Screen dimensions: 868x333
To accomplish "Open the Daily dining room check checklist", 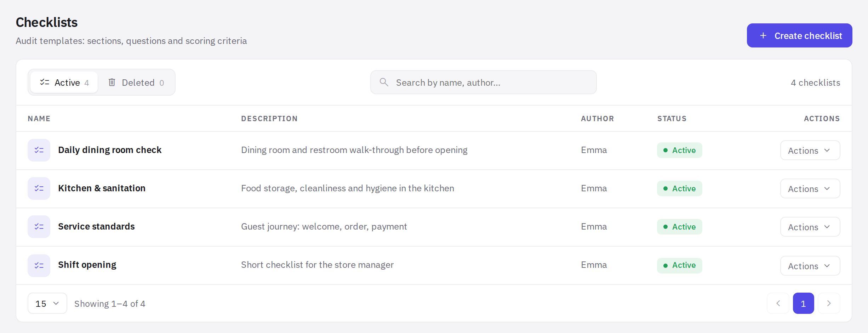I will (110, 150).
